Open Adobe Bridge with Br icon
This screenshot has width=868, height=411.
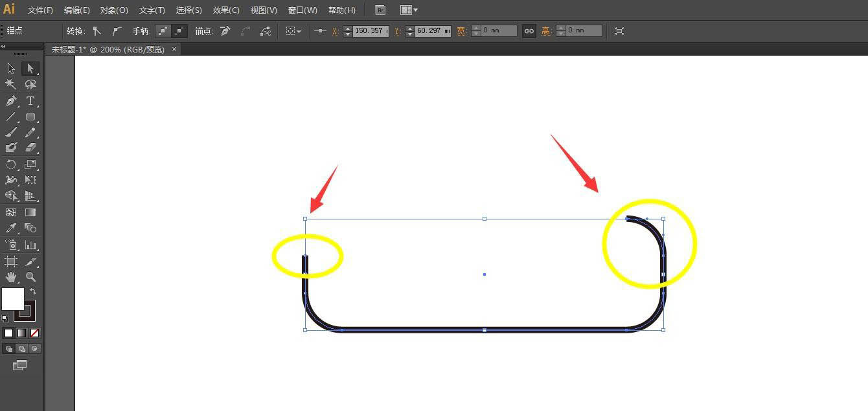(380, 10)
